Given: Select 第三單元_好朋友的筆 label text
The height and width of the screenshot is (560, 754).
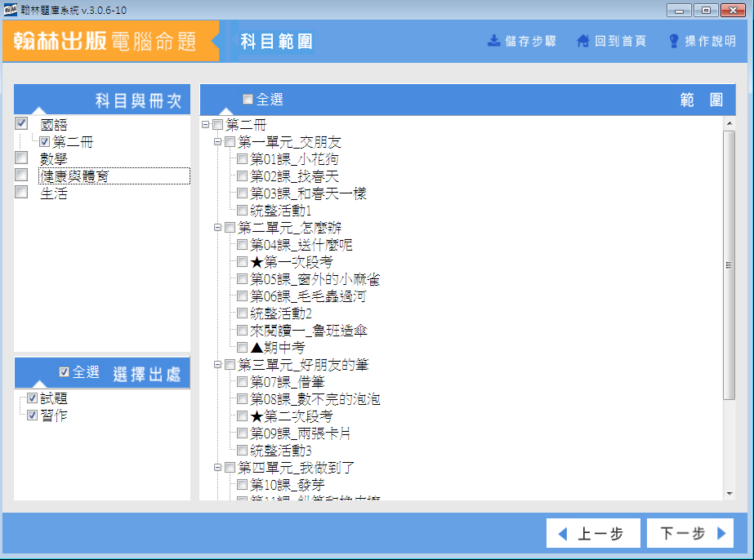Looking at the screenshot, I should click(303, 365).
